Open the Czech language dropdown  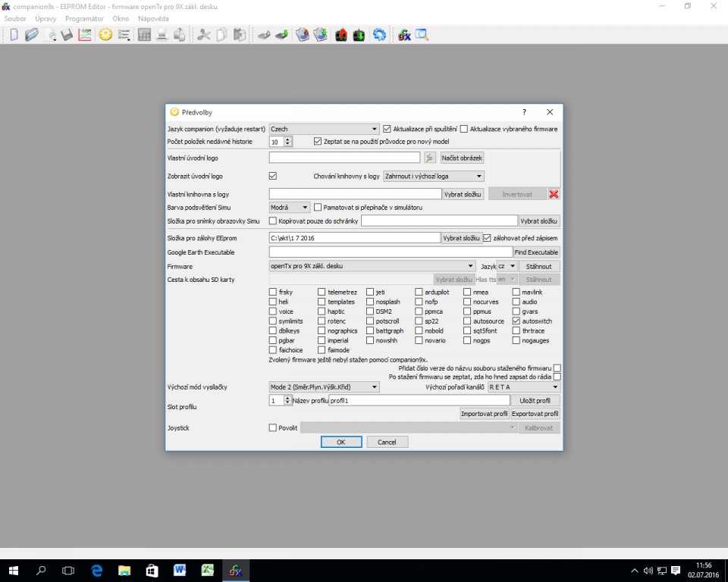324,129
